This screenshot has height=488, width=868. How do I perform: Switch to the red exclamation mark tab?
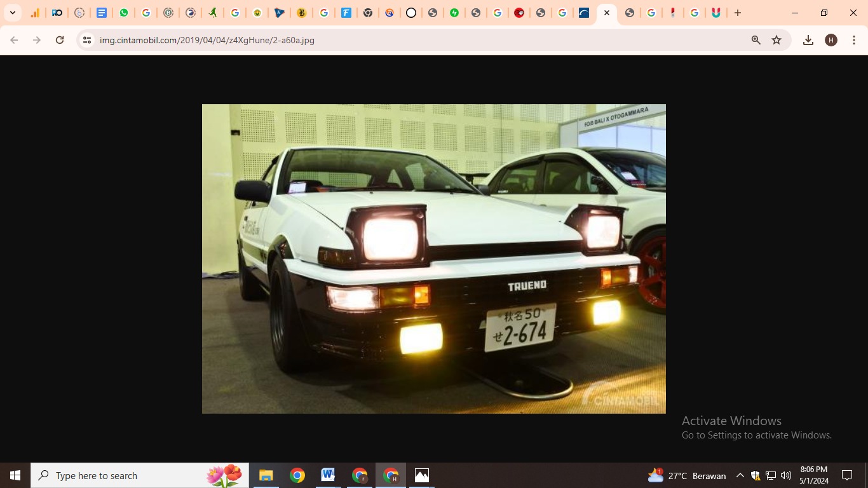pos(673,13)
